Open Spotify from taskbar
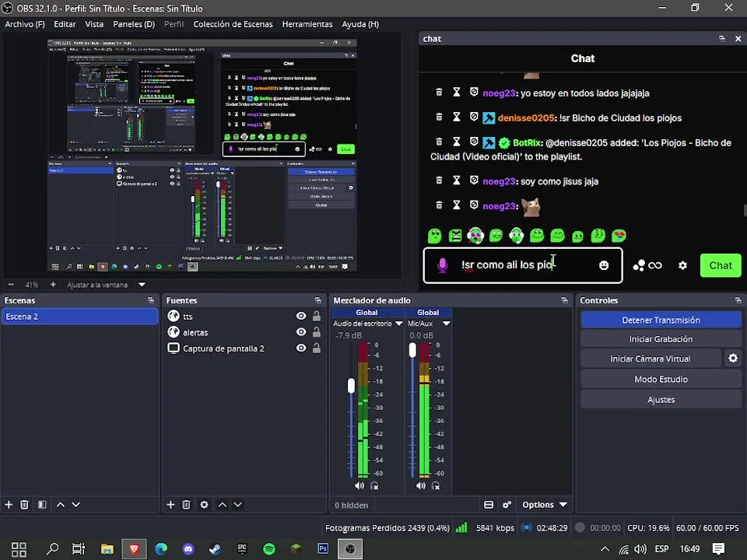The height and width of the screenshot is (560, 747). tap(269, 549)
